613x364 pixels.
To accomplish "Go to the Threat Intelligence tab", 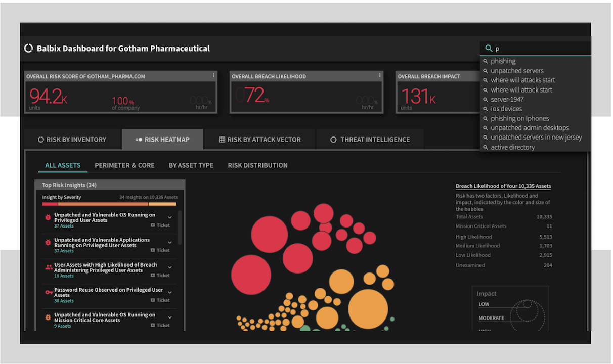I will point(370,140).
